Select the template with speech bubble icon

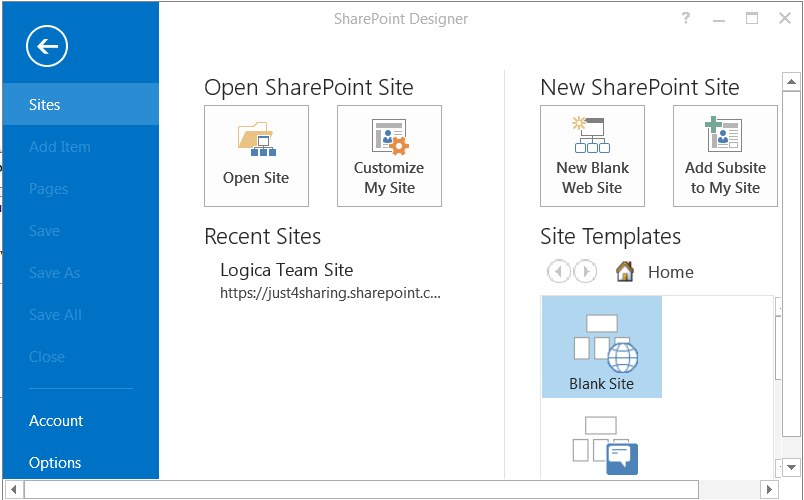click(605, 445)
